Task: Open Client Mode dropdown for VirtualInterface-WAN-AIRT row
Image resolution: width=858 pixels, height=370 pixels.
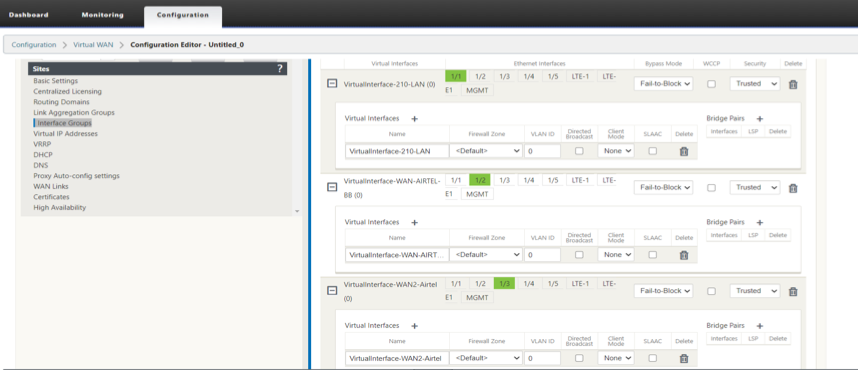Action: (616, 255)
